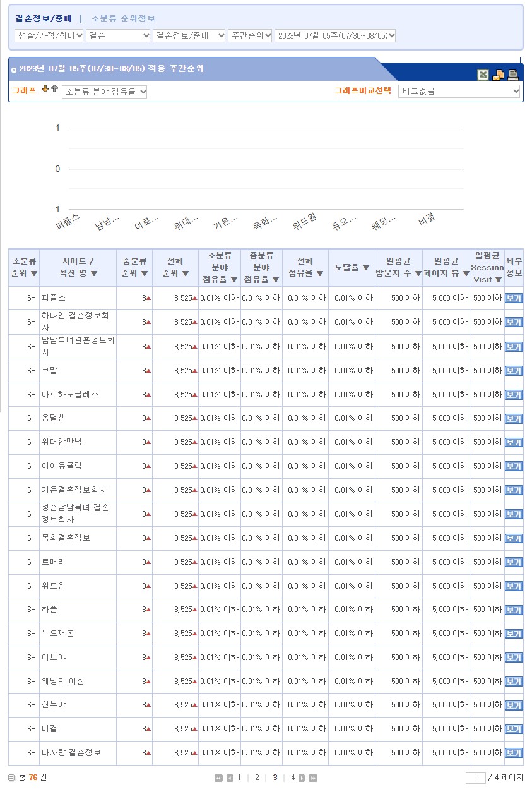Sort by 전체 점유율 column
The height and width of the screenshot is (799, 532).
pyautogui.click(x=319, y=273)
